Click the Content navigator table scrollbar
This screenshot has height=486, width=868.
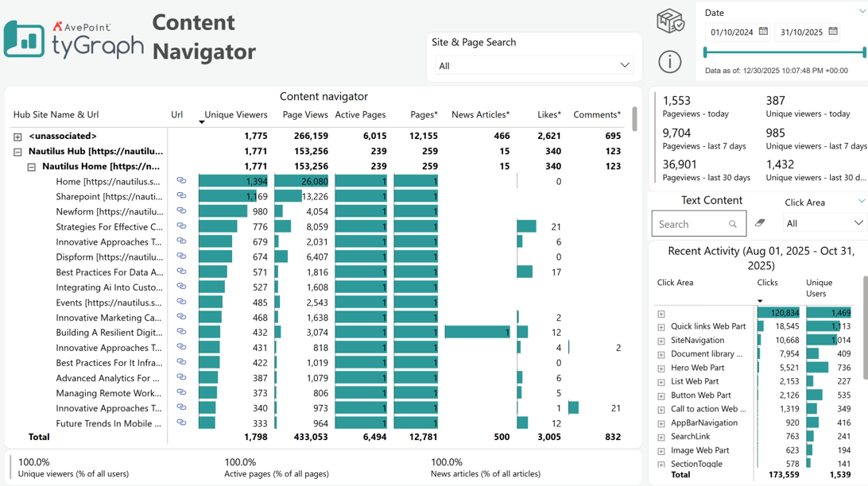click(634, 118)
